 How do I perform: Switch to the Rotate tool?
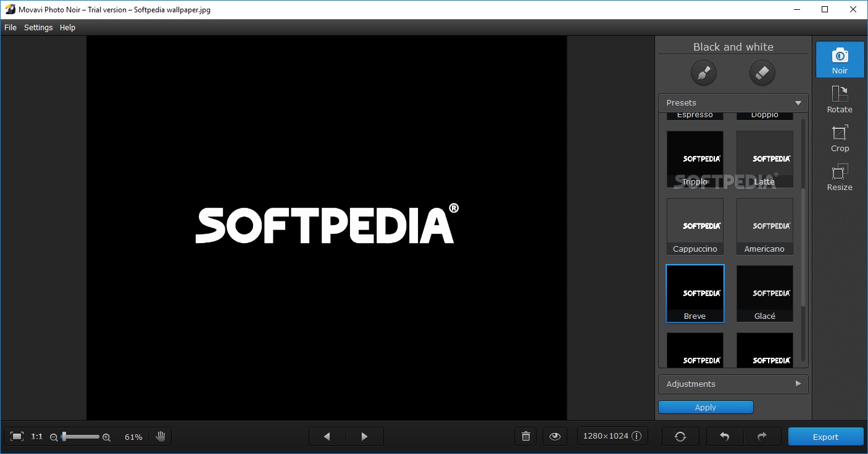(840, 99)
